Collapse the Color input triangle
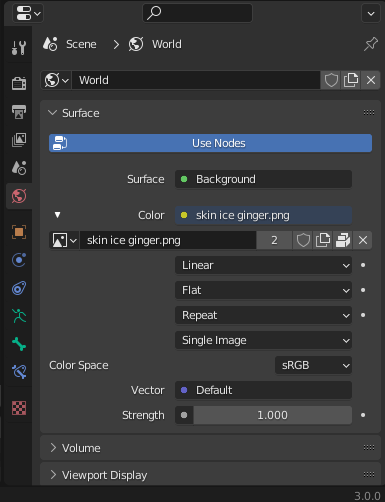The image size is (385, 502). coord(57,215)
